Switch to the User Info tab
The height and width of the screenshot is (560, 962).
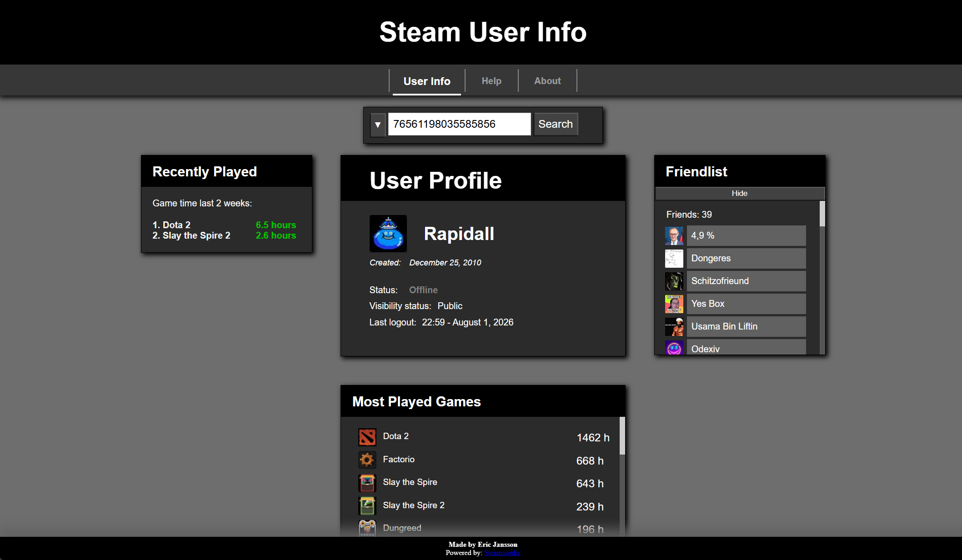tap(427, 81)
